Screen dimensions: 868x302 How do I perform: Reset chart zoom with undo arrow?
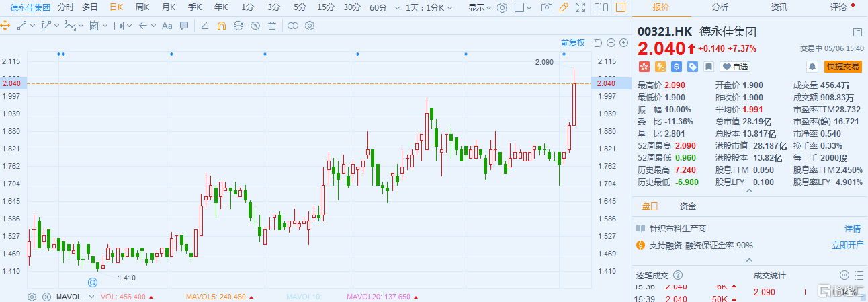(599, 43)
